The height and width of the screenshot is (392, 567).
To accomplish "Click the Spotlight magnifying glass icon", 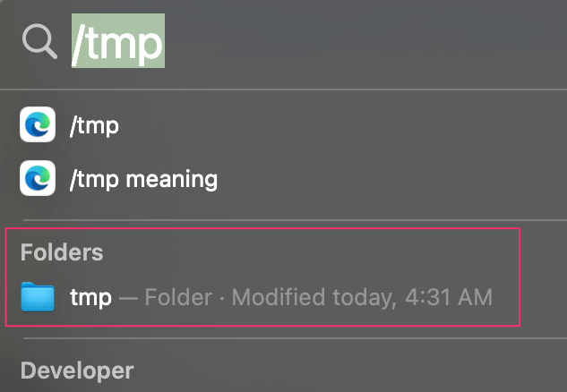I will click(x=39, y=41).
